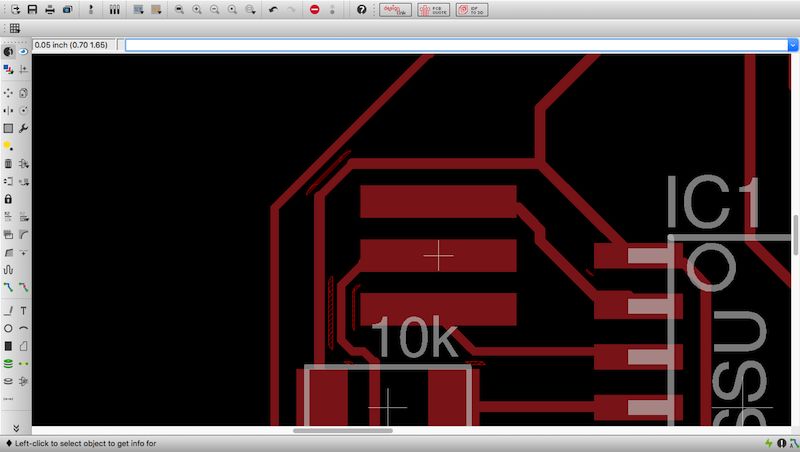Image resolution: width=800 pixels, height=452 pixels.
Task: Switch to schematic with the toolbar icon
Action: click(91, 9)
